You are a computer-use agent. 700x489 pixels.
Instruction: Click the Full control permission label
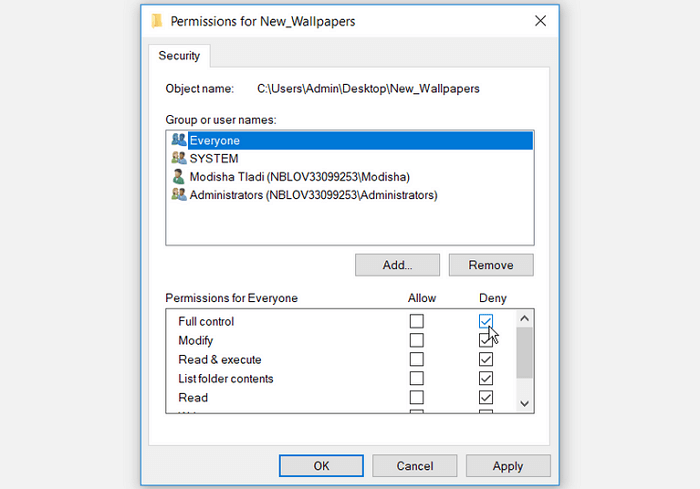click(x=206, y=322)
